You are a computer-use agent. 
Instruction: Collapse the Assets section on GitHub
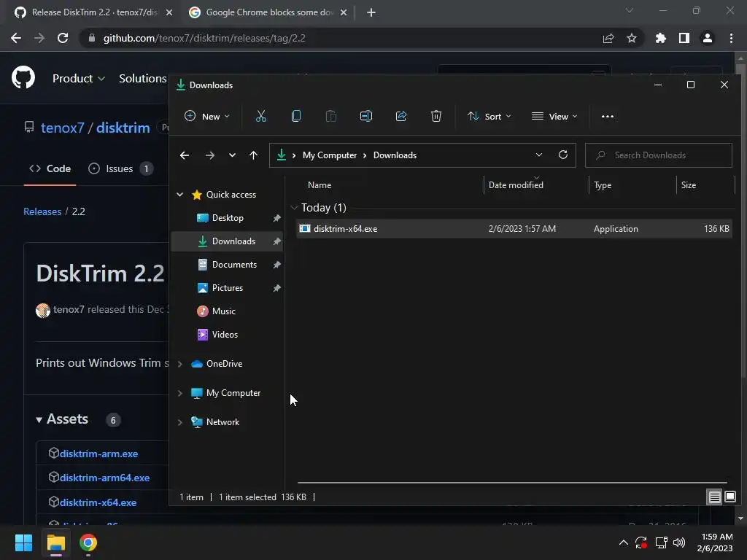click(39, 419)
